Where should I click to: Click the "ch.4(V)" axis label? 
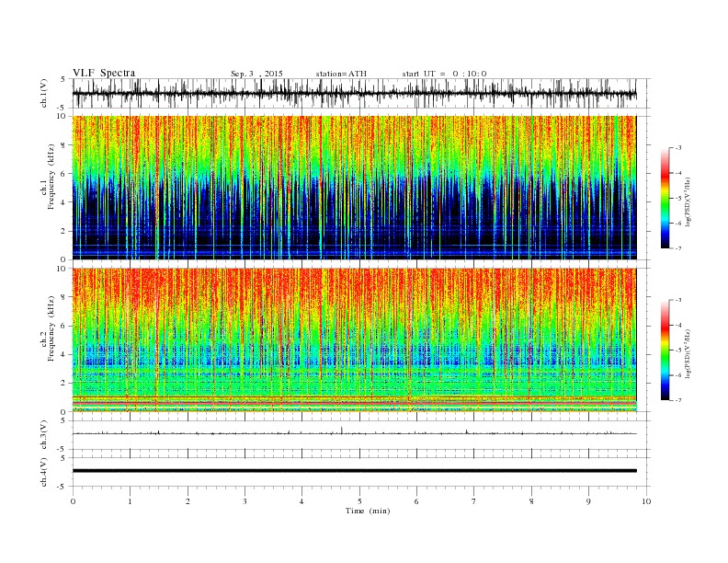click(44, 472)
